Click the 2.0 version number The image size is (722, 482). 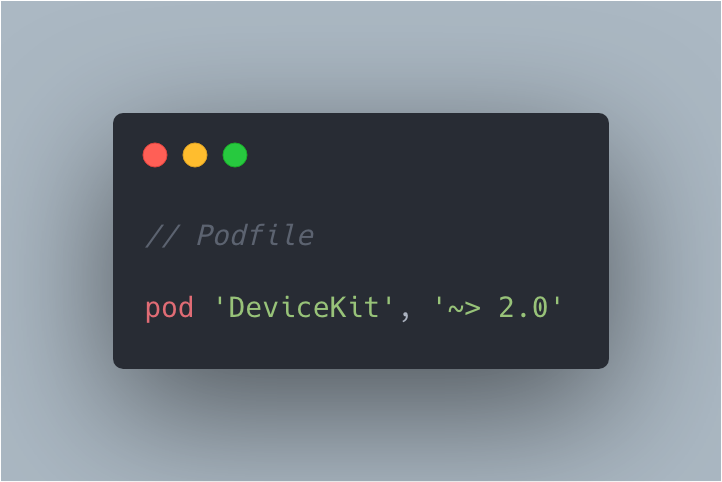pyautogui.click(x=523, y=307)
